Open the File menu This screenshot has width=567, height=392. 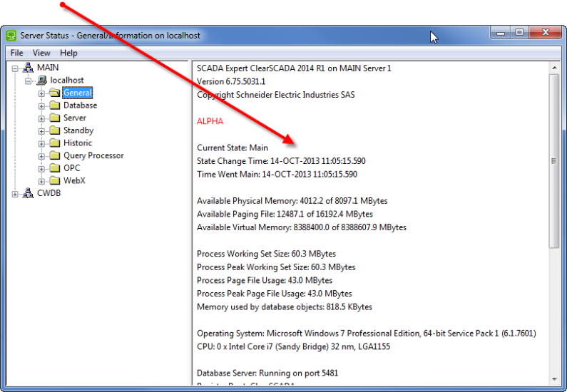(x=16, y=53)
